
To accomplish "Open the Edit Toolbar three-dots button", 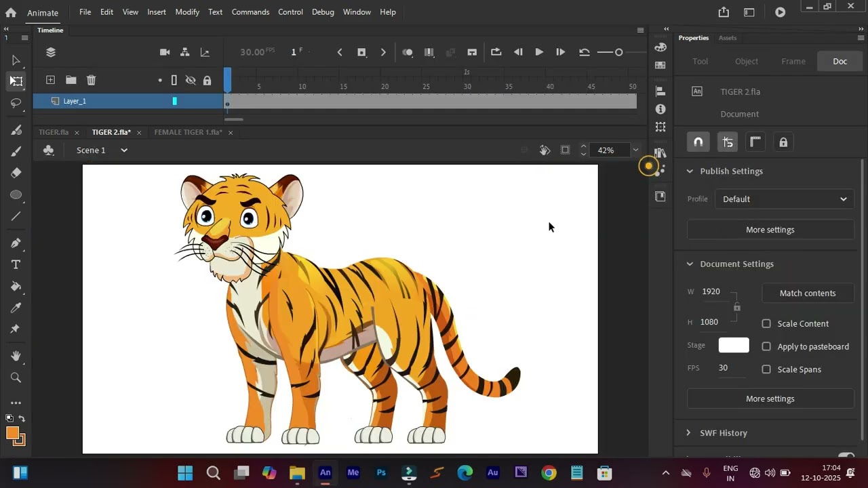I will coord(16,403).
